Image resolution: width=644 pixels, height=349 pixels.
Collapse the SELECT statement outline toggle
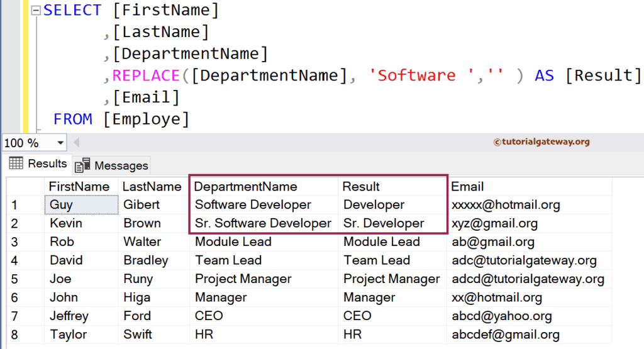point(36,10)
